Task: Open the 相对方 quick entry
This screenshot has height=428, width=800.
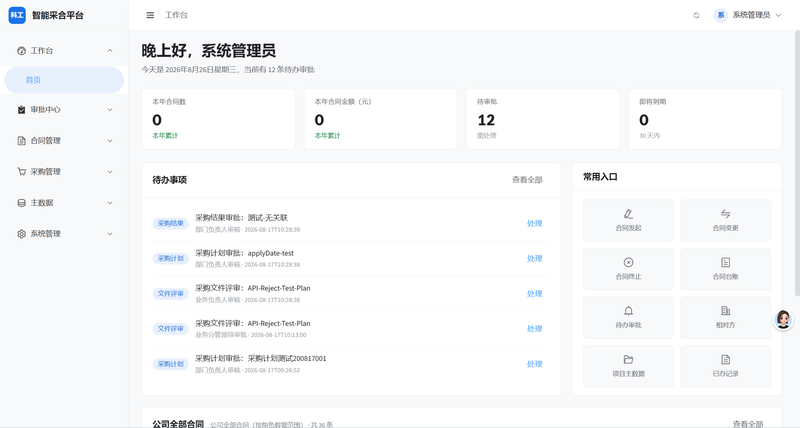Action: (x=725, y=317)
